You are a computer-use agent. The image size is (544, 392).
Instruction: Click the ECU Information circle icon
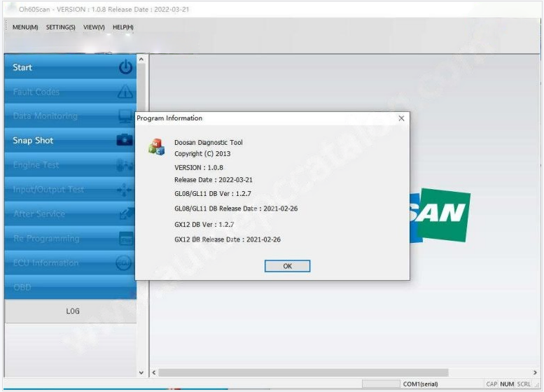coord(123,263)
